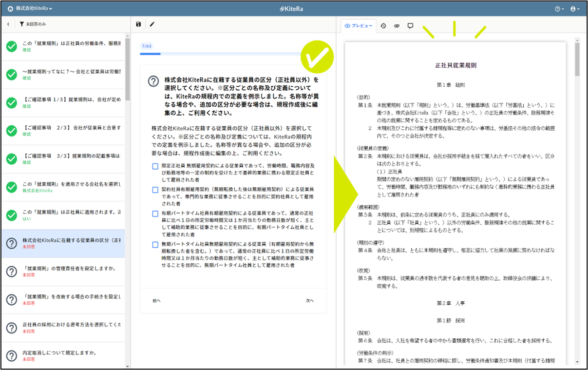Click the 次へ button

[x=310, y=301]
